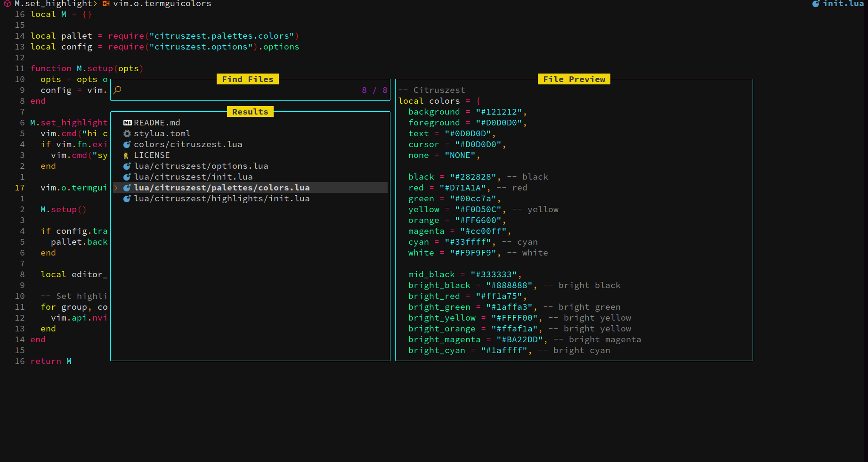868x462 pixels.
Task: Click the Lua icon beside highlights/init.lua
Action: click(x=127, y=198)
